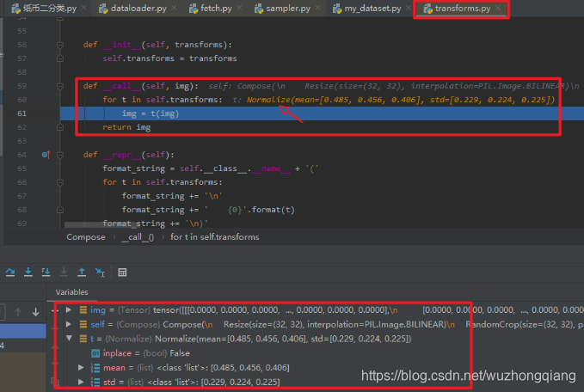Click __call__() in the breadcrumb bar
Screen dimensions: 584x392
[138, 237]
